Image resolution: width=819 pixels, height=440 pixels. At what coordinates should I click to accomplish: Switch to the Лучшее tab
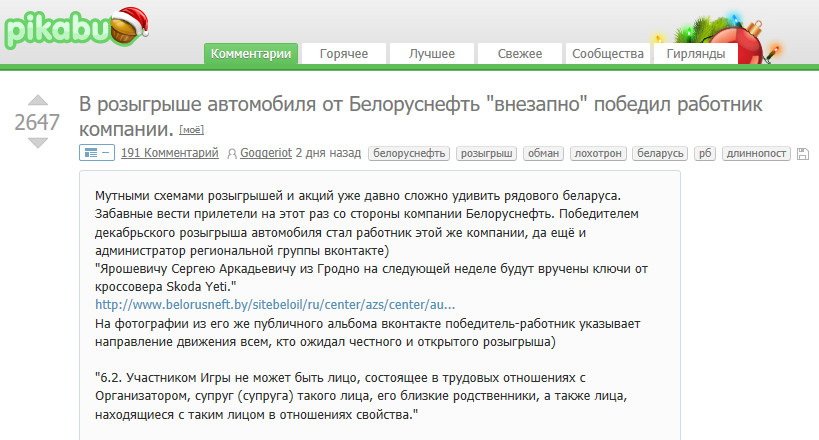tap(431, 53)
